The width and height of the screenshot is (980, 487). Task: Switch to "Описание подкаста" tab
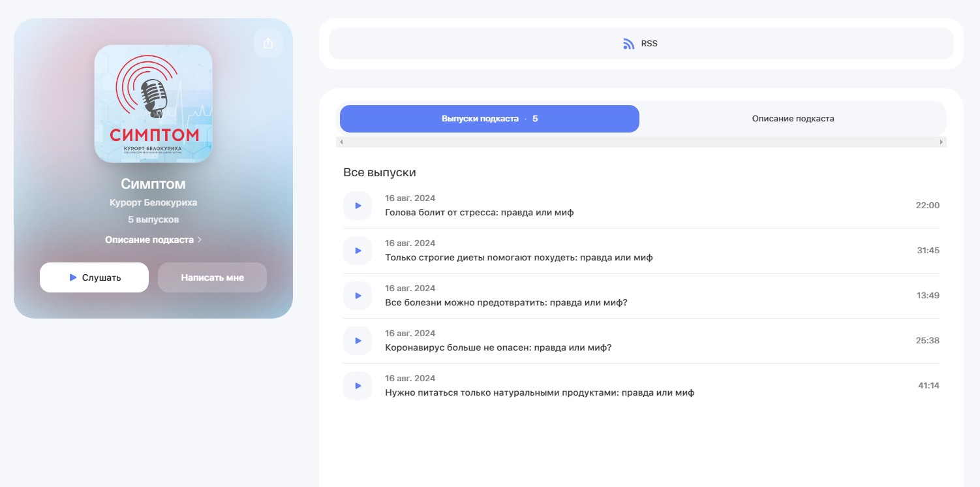pyautogui.click(x=793, y=119)
